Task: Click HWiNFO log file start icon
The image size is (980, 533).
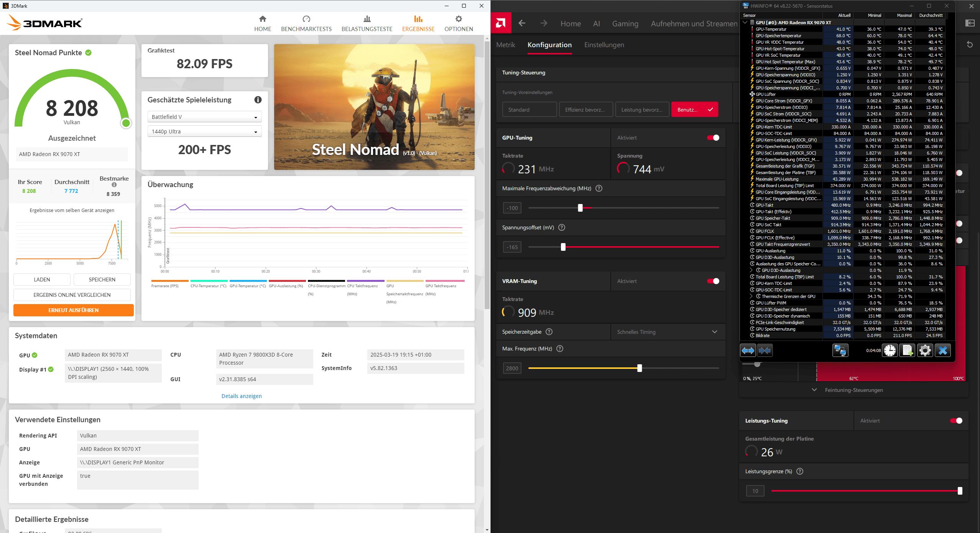Action: pyautogui.click(x=908, y=350)
